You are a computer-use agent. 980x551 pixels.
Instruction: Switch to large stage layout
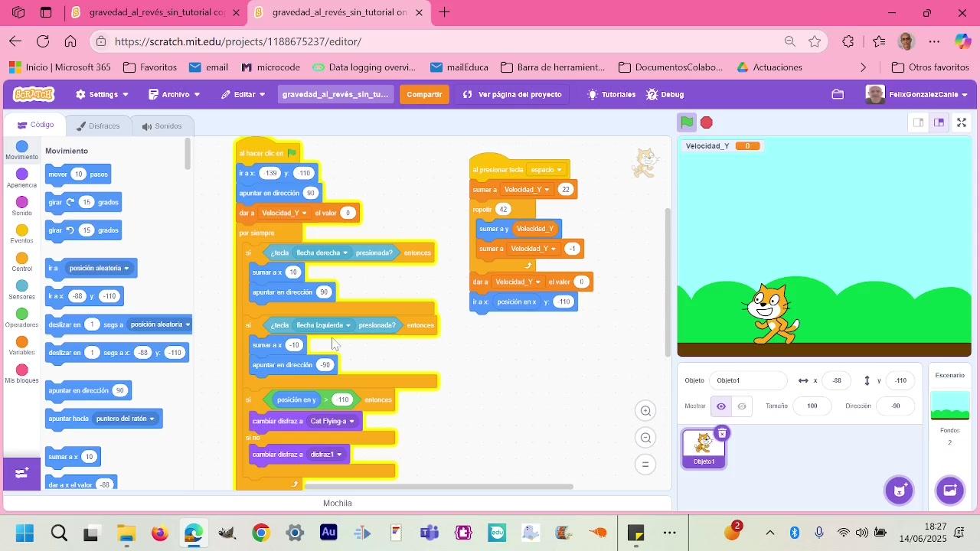[939, 122]
